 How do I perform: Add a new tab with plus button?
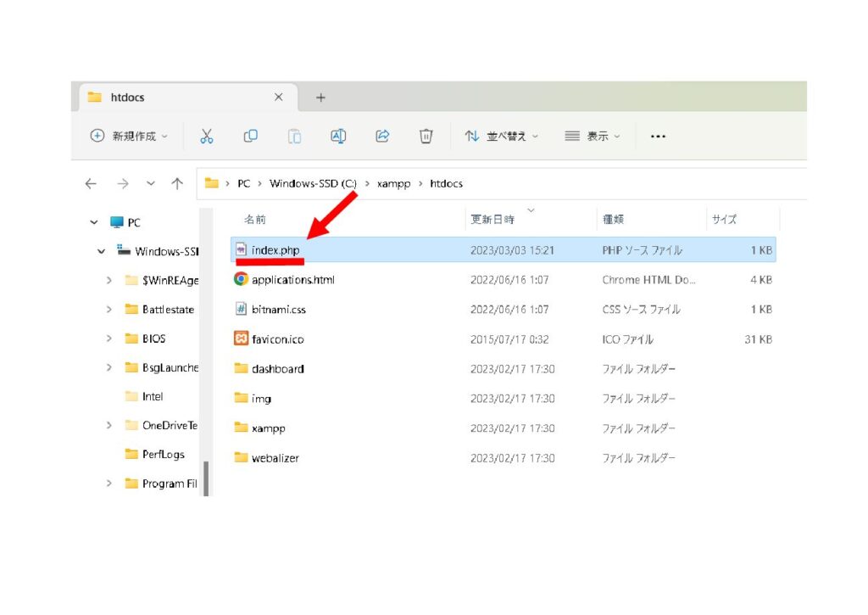coord(320,98)
